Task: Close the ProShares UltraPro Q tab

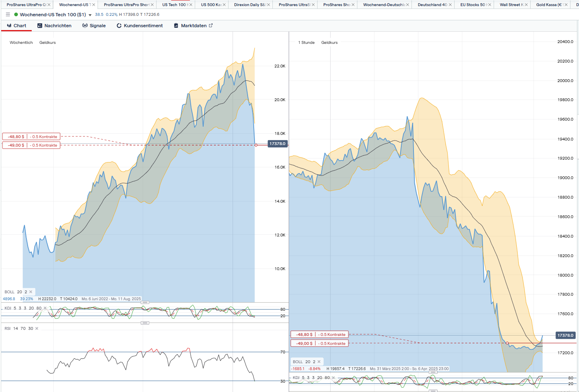Action: (x=49, y=5)
